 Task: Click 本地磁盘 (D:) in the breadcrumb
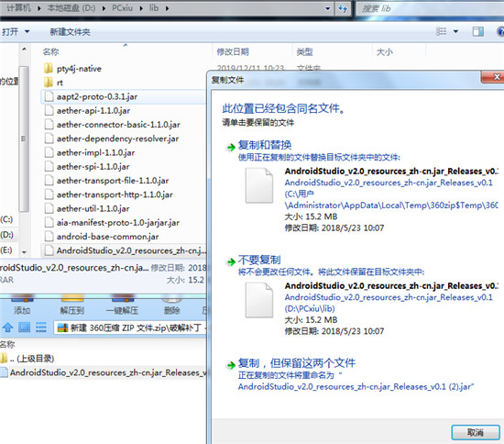[x=71, y=8]
